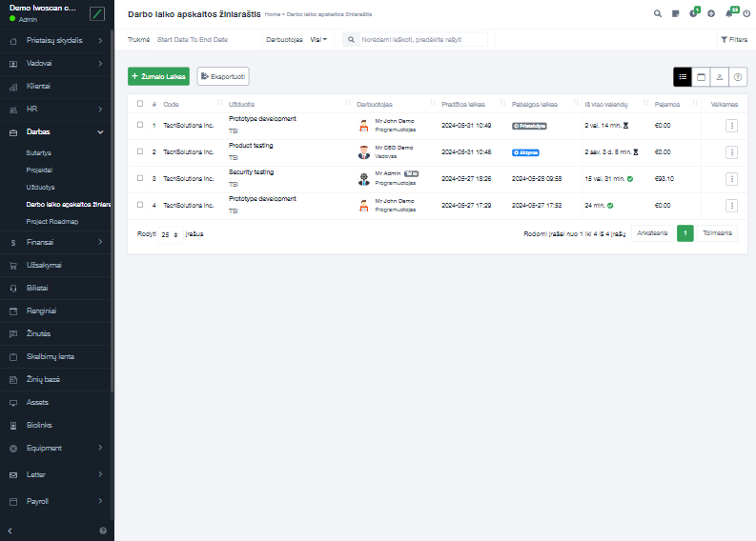Open the sticky notes icon

[676, 14]
